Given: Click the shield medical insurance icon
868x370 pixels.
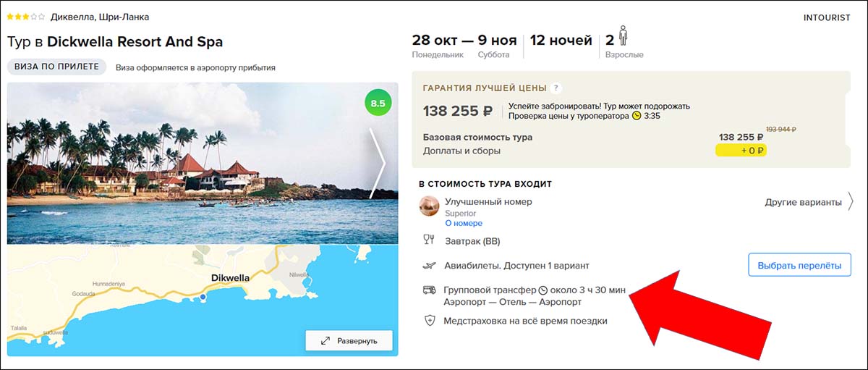Looking at the screenshot, I should pos(430,321).
